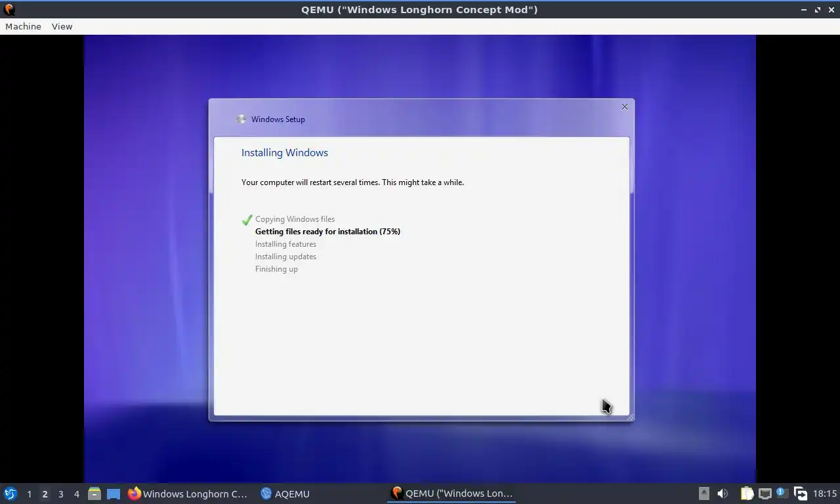Click the 'Finishing up' step text
Viewport: 840px width, 504px height.
click(276, 269)
